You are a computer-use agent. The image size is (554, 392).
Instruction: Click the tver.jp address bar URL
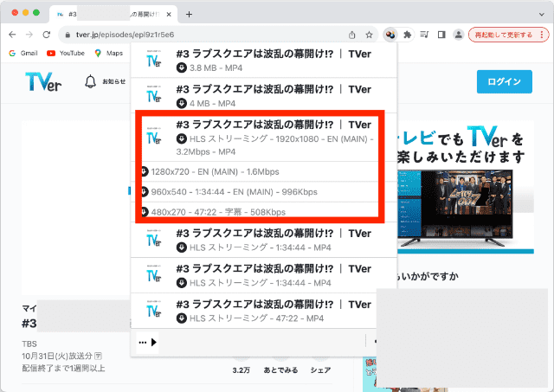click(x=125, y=35)
